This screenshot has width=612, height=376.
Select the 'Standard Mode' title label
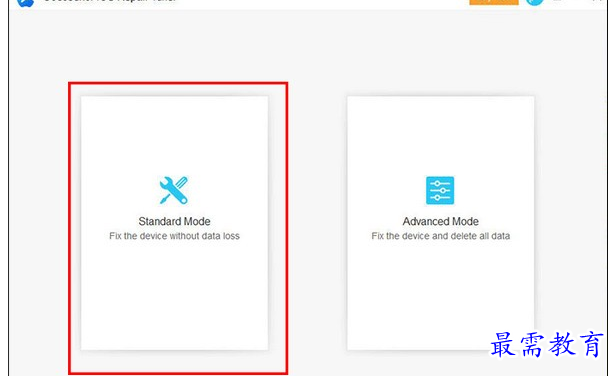(x=174, y=221)
